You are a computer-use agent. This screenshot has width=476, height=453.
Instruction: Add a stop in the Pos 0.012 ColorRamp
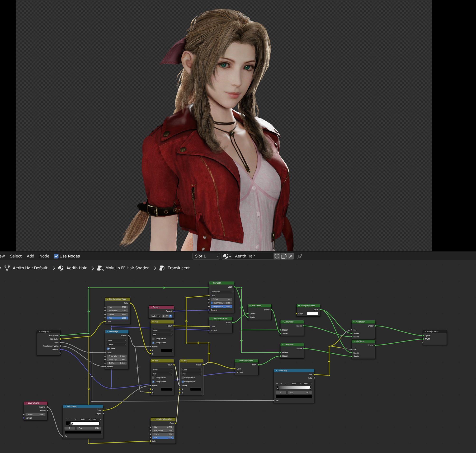[x=277, y=383]
